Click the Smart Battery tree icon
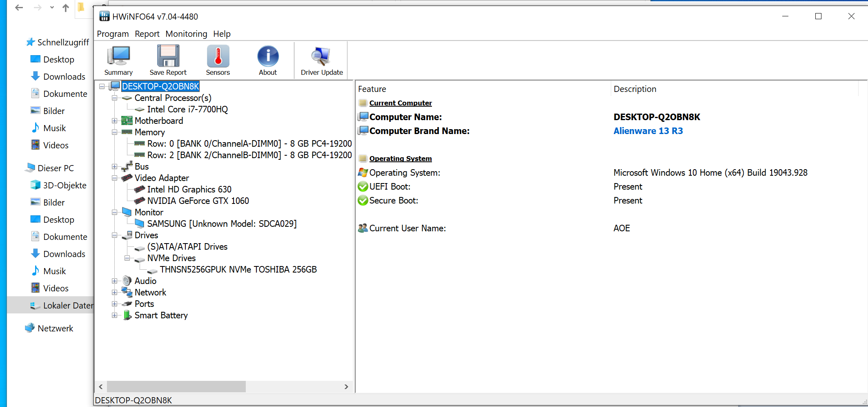Viewport: 868px width, 407px height. pos(127,315)
